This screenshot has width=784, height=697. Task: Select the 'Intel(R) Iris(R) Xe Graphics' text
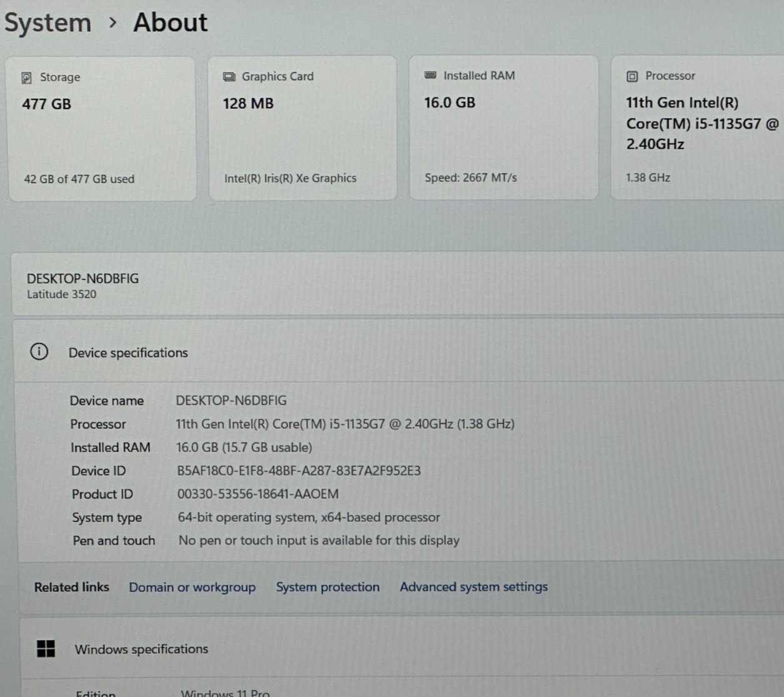coord(290,179)
